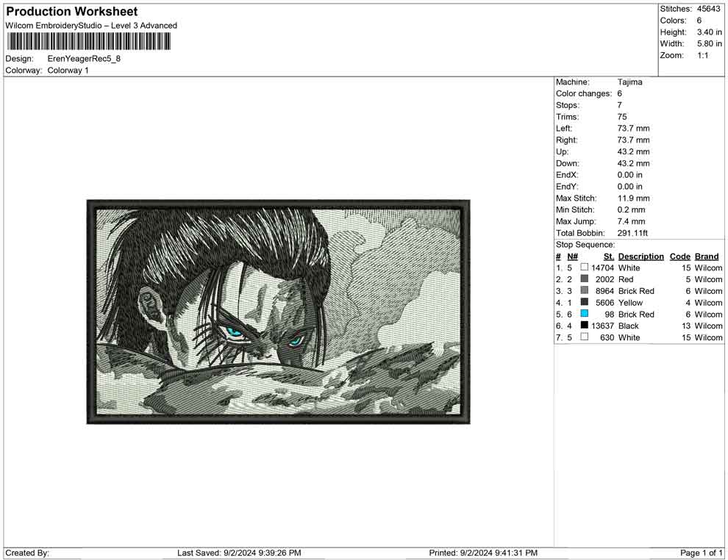Click the Yellow description in row 4
Viewport: 728px width, 560px height.
tap(630, 303)
